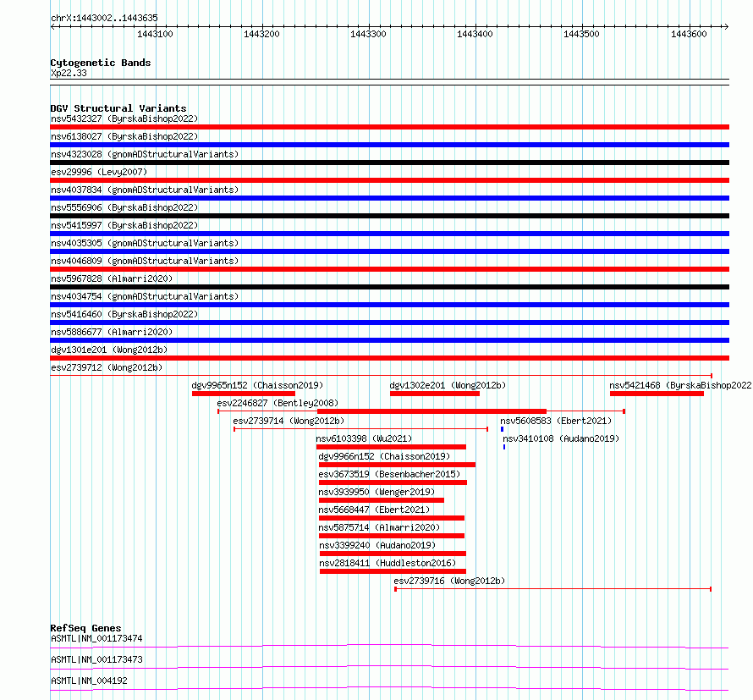Select esv3673519 (Besenbacher2015) label
Image resolution: width=753 pixels, height=700 pixels.
tap(389, 474)
